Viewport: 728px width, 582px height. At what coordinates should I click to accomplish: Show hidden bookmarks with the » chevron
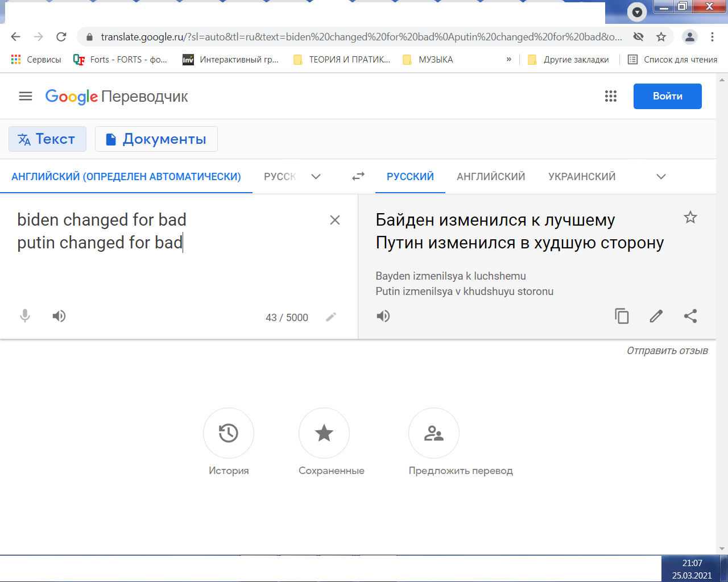coord(508,60)
